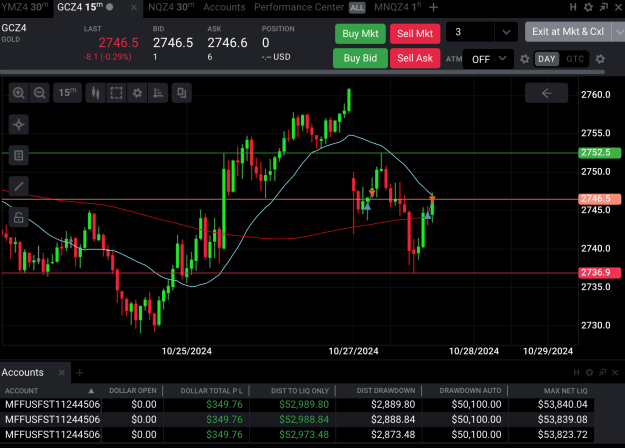Select the line drawing tool
This screenshot has height=448, width=625.
pos(19,186)
